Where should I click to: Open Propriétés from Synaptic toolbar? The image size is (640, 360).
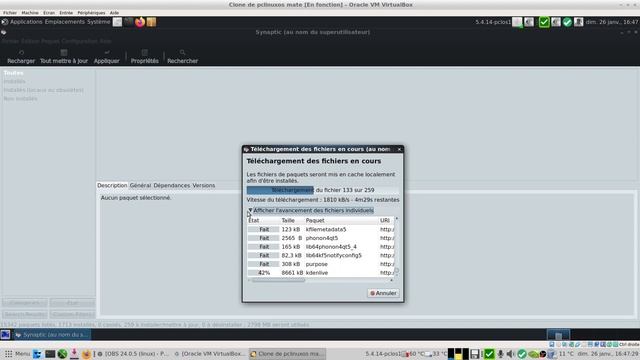click(x=144, y=56)
